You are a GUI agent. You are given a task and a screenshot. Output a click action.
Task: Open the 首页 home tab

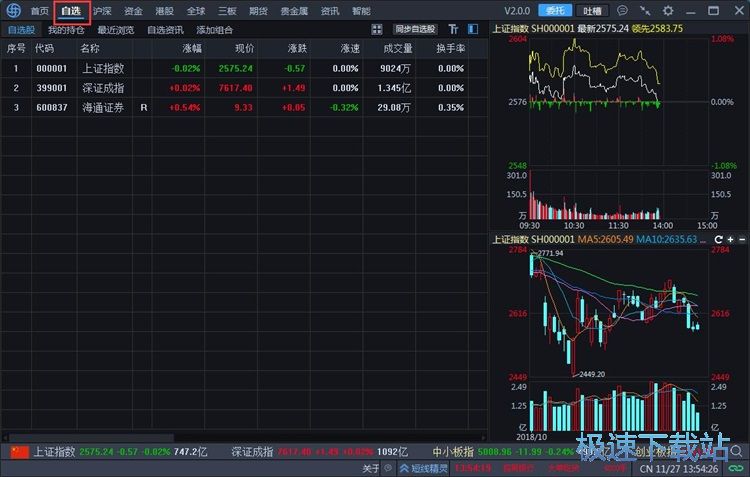click(x=40, y=11)
